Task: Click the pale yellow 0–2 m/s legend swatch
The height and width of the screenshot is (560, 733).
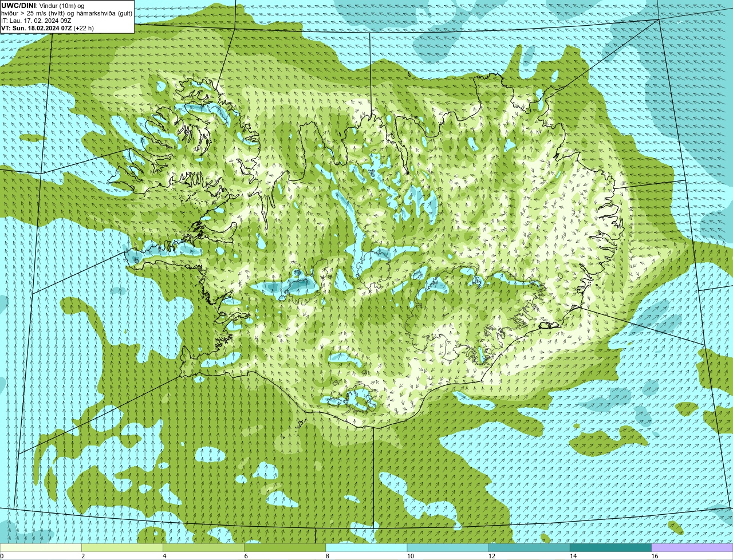Action: click(x=41, y=547)
